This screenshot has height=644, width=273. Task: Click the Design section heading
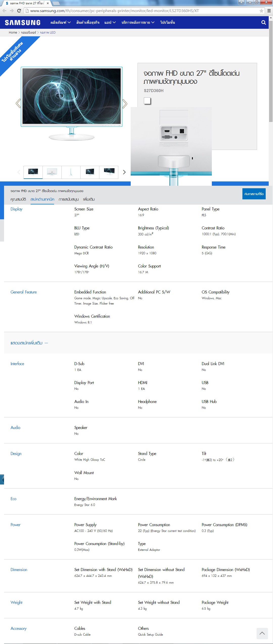16,453
